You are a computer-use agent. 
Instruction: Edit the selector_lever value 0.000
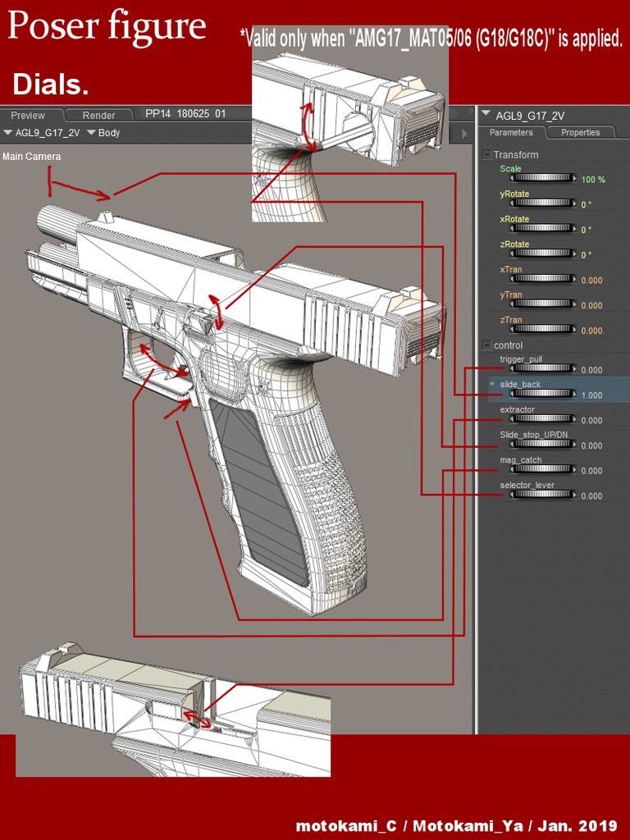(591, 496)
